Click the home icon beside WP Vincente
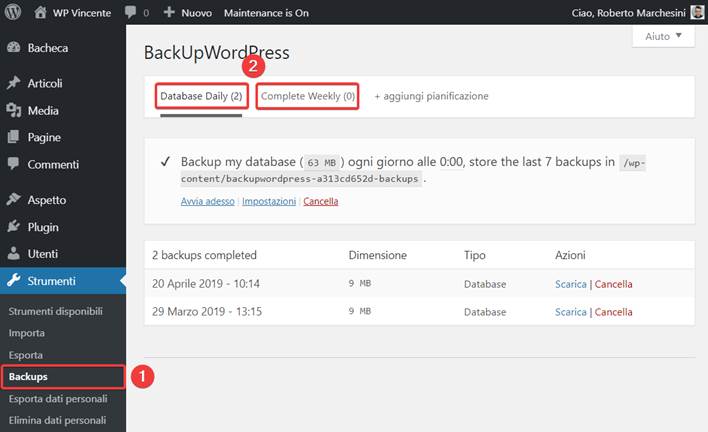708x432 pixels. [40, 12]
